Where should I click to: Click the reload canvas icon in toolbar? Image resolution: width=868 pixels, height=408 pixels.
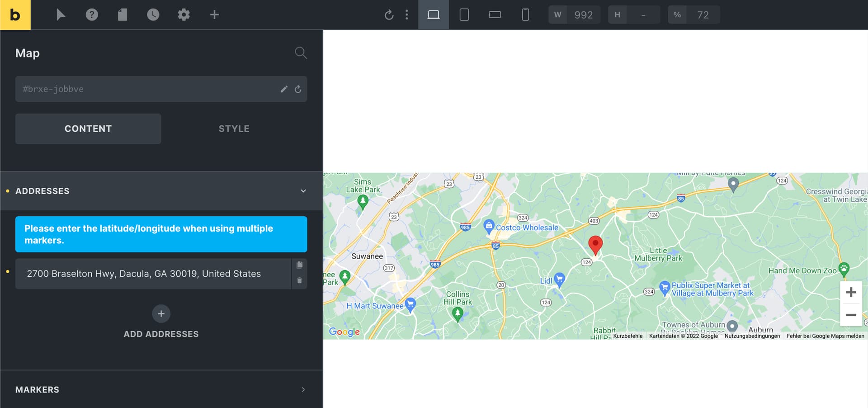pos(389,15)
